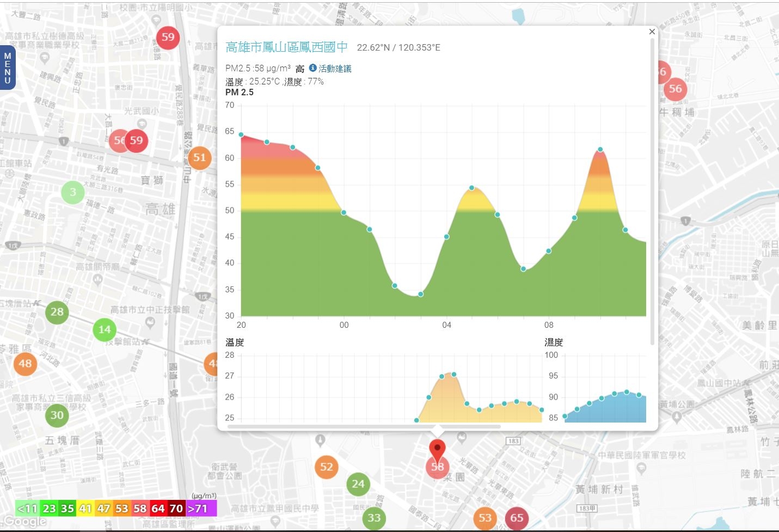Viewport: 779px width, 532px height.
Task: Click the red 64 legend swatch
Action: (x=158, y=509)
